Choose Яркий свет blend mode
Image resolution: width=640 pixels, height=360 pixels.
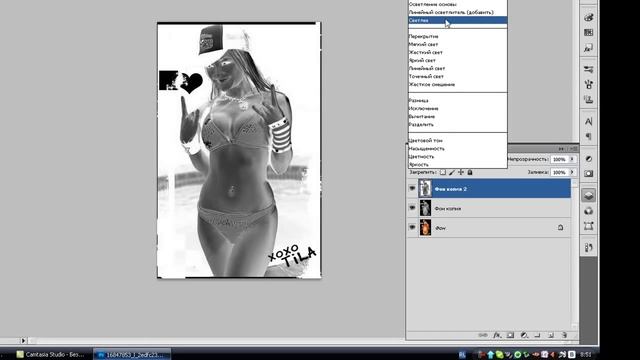458,60
